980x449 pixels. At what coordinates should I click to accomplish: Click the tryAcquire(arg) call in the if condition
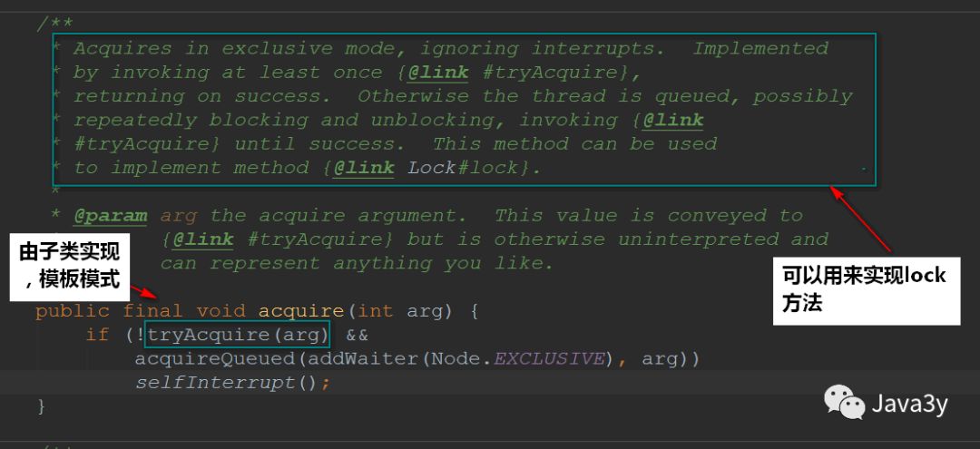pos(238,336)
